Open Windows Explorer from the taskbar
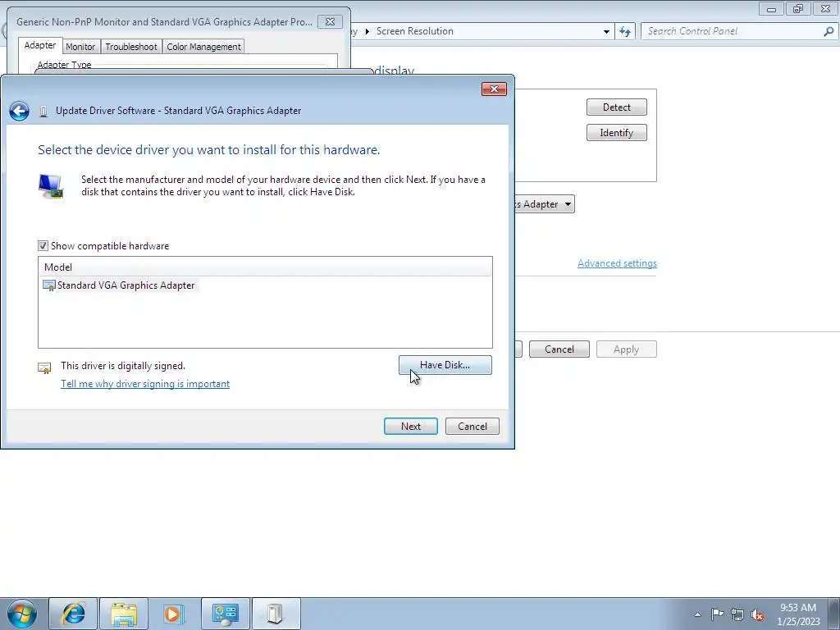840x630 pixels. (x=124, y=614)
